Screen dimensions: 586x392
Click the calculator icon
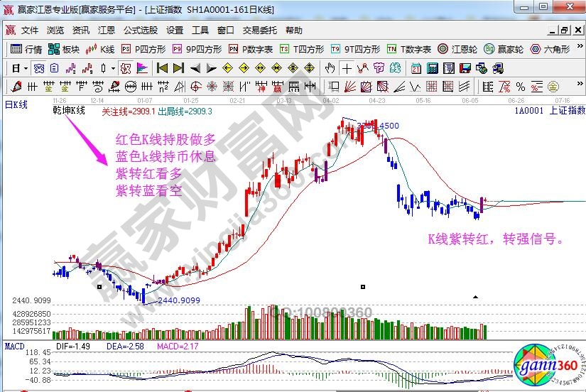click(432, 68)
